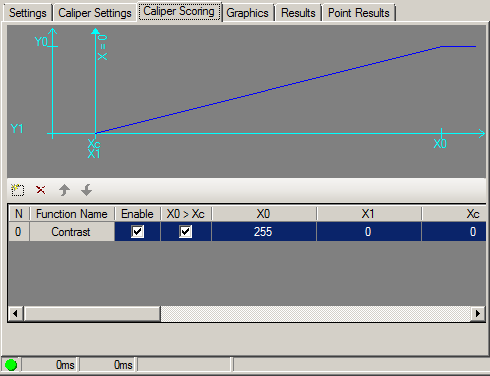Viewport: 490px width, 376px height.
Task: Click the Y0 label on graph
Action: pos(41,42)
